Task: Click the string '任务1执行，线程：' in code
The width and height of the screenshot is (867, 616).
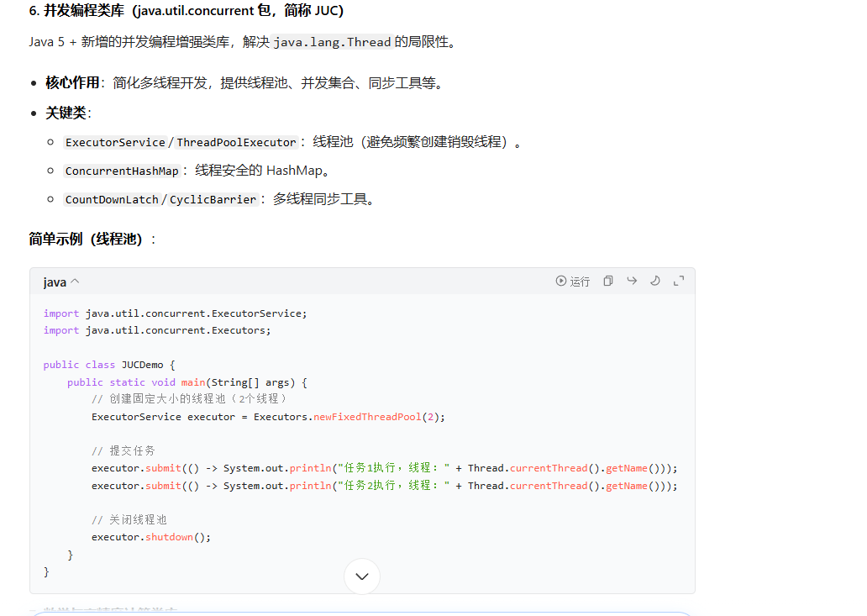Action: [394, 468]
